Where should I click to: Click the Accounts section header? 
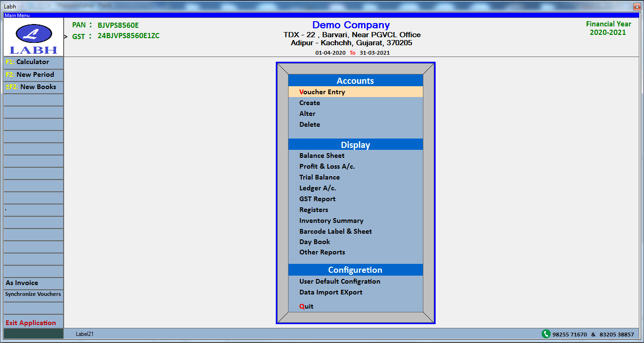[355, 81]
